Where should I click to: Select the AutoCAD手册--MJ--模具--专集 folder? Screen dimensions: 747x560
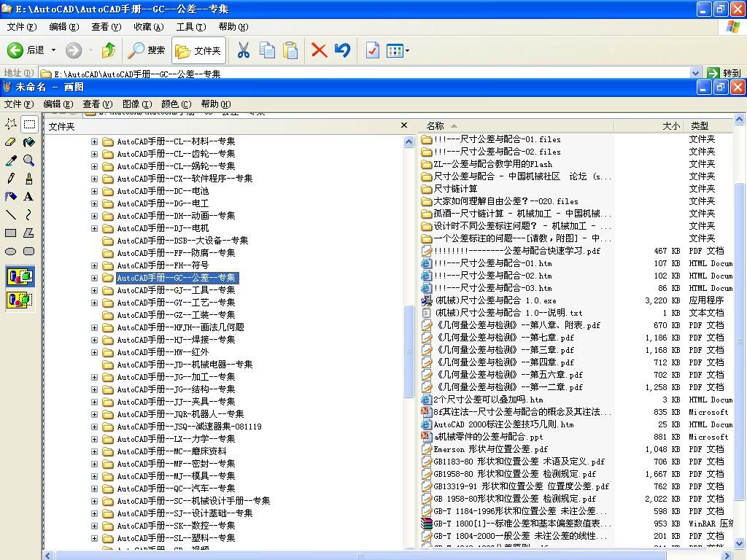click(176, 475)
